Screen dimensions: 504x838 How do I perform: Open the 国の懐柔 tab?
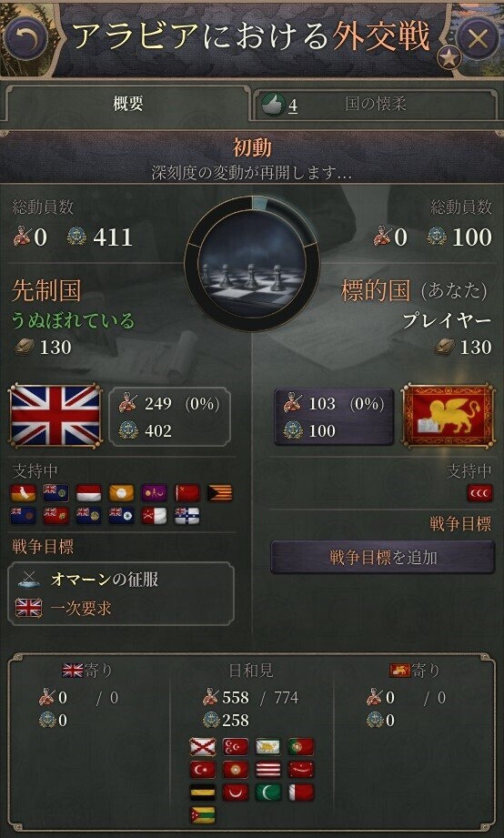pos(375,104)
